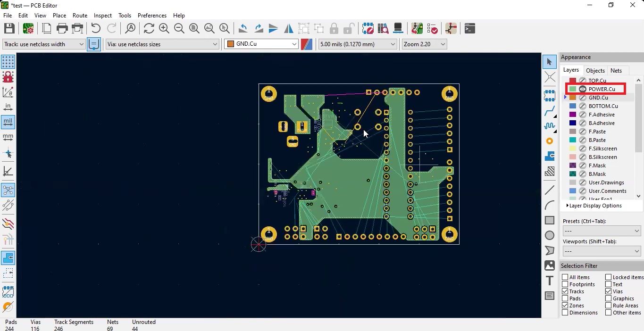Activate the Route Tracks tool
This screenshot has height=331, width=644.
click(x=550, y=111)
